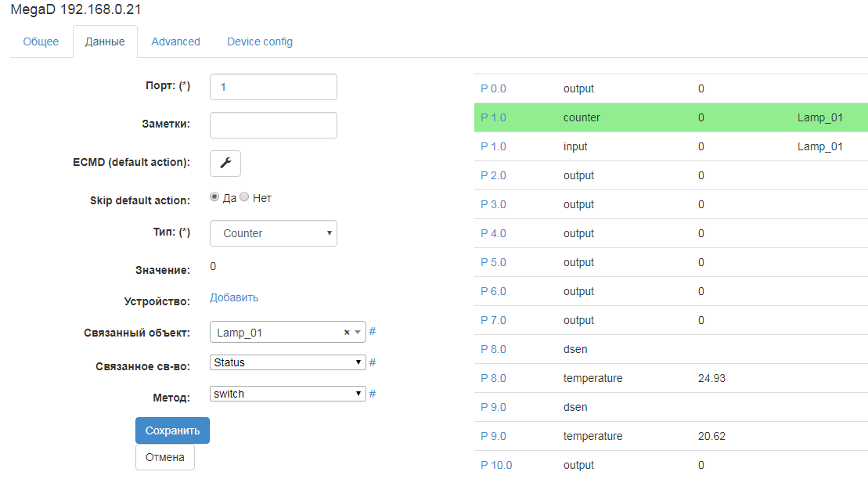
Task: Switch to the Общее tab
Action: (x=41, y=41)
